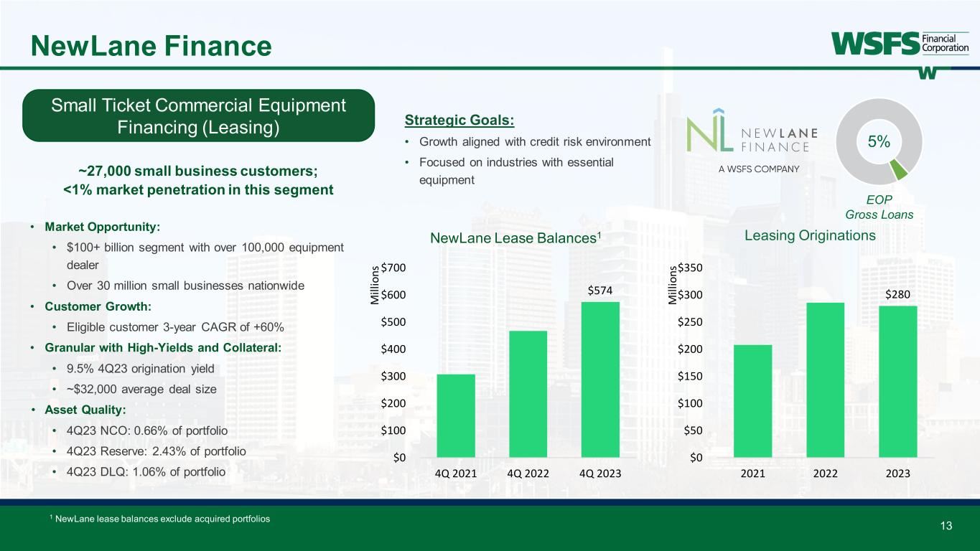Select the 4Q 2023 lease balance bar

(599, 380)
